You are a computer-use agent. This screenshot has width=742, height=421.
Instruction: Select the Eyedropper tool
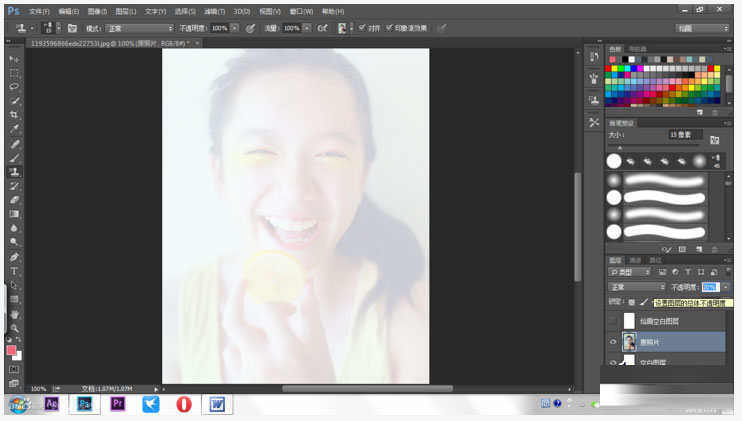[14, 129]
